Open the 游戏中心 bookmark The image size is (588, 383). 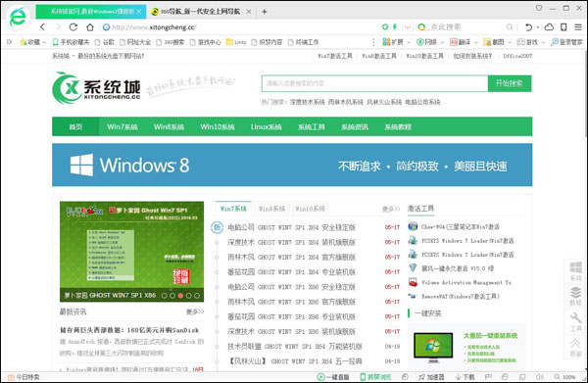point(205,42)
